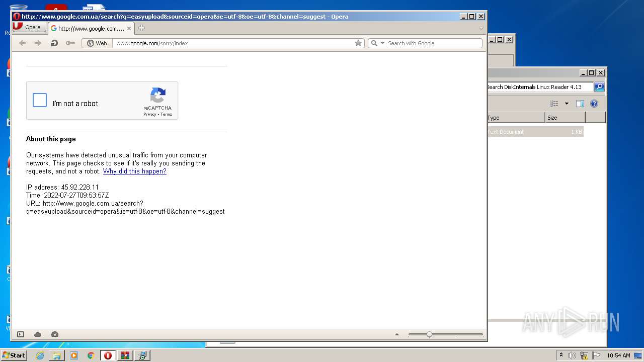Screen dimensions: 644x362
Task: Launch Chrome from taskbar
Action: click(91, 355)
